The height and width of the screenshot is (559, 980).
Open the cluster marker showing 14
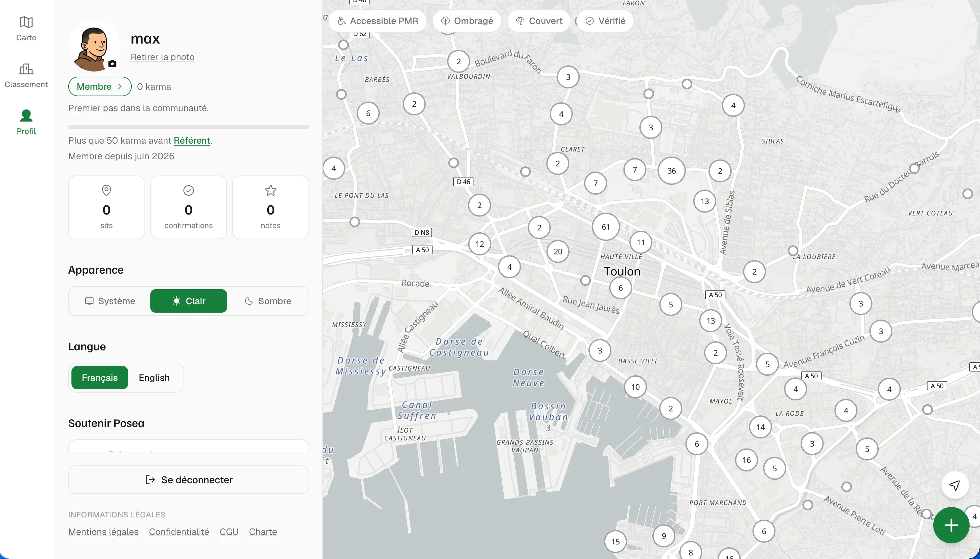point(760,427)
